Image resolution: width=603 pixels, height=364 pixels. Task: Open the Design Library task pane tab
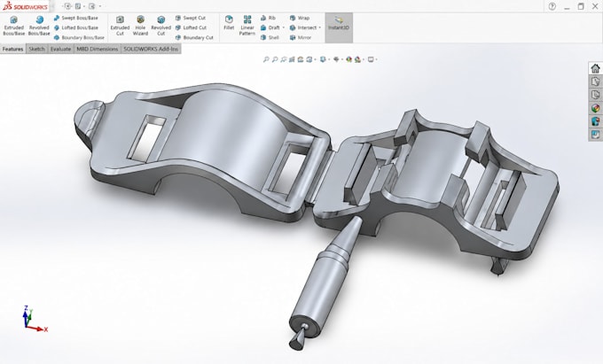595,81
